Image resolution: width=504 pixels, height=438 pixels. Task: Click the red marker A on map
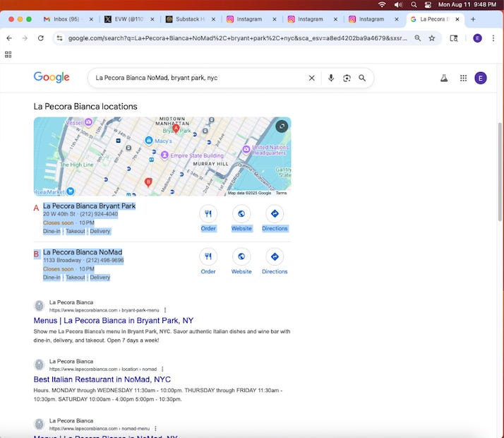pos(176,129)
